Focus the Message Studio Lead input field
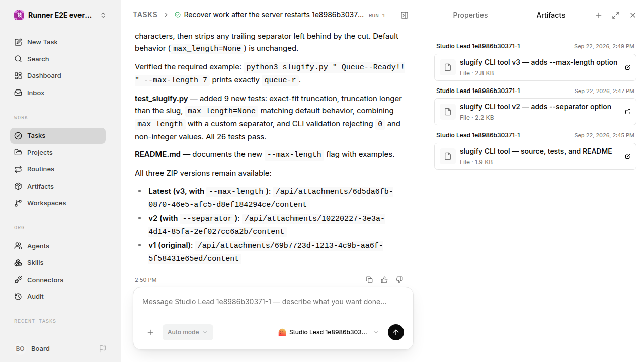 [x=273, y=302]
